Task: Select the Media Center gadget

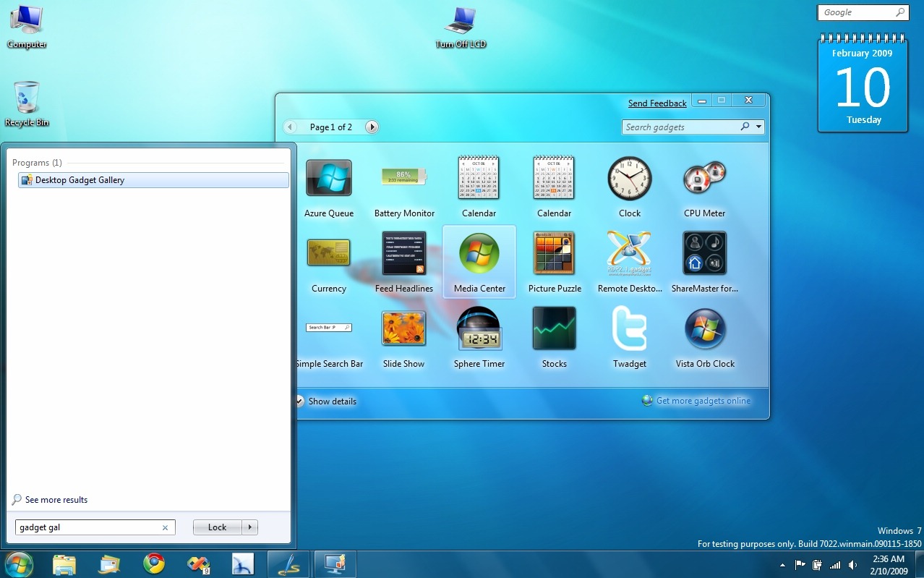Action: tap(479, 254)
